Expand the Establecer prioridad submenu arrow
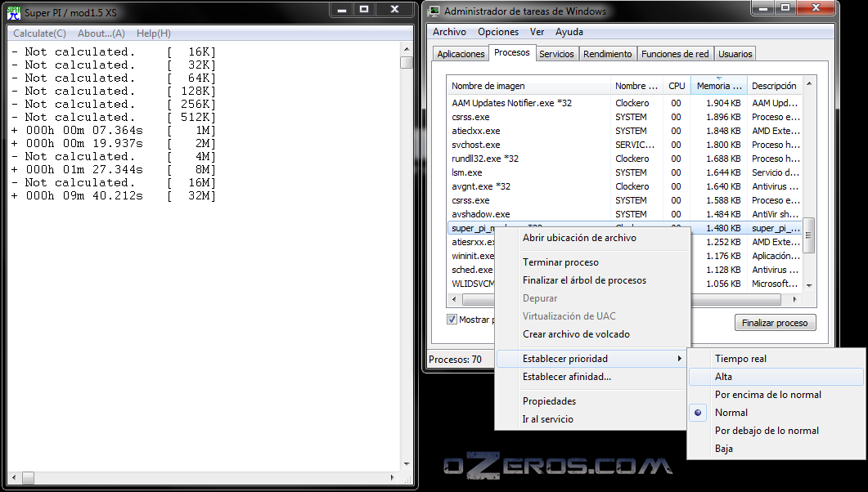 pos(679,359)
